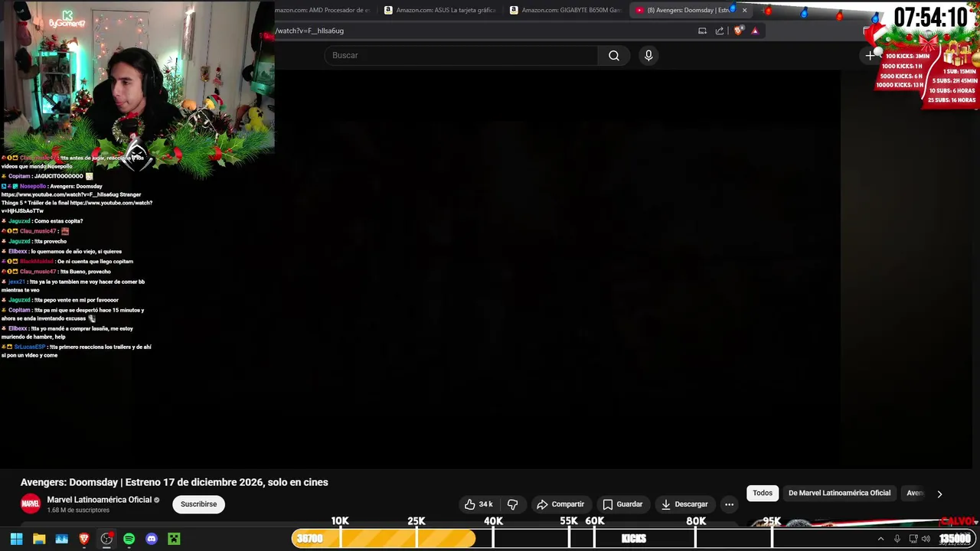Viewport: 980px width, 551px height.
Task: Select the Avengers: Doomsday YouTube tab
Action: [x=684, y=10]
